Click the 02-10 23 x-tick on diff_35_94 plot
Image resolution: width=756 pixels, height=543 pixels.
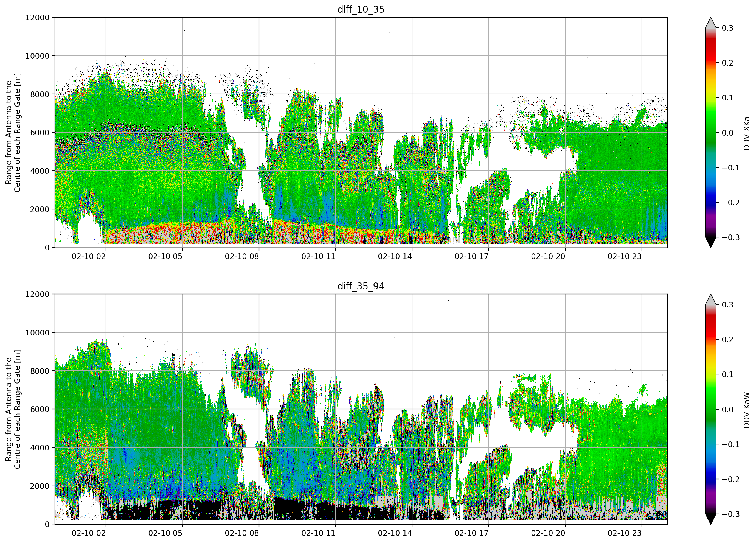point(625,533)
